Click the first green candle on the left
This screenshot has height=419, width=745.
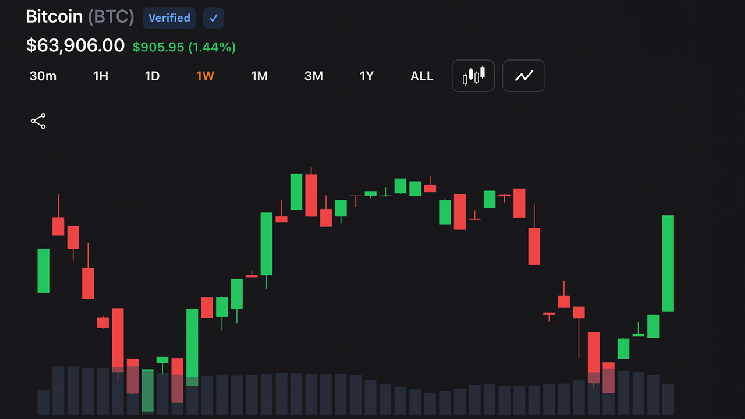(x=44, y=271)
